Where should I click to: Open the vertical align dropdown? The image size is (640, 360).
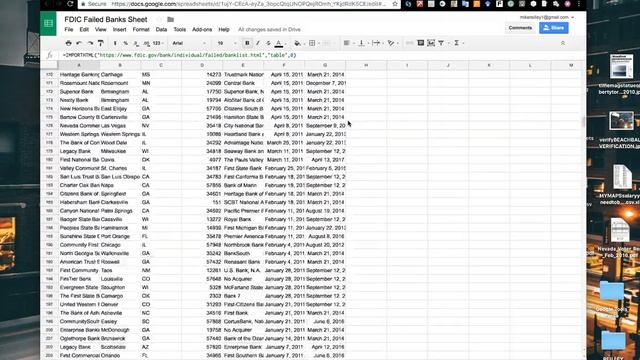click(362, 43)
